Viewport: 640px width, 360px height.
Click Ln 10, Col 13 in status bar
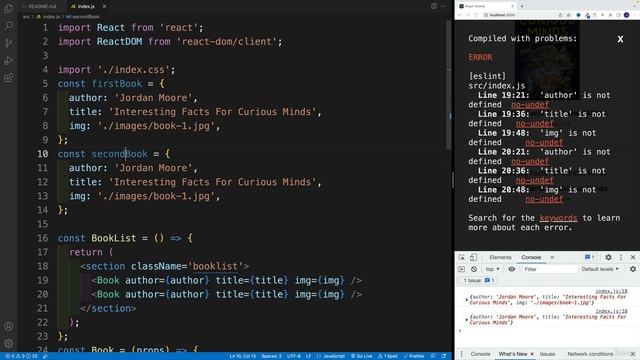(x=242, y=356)
